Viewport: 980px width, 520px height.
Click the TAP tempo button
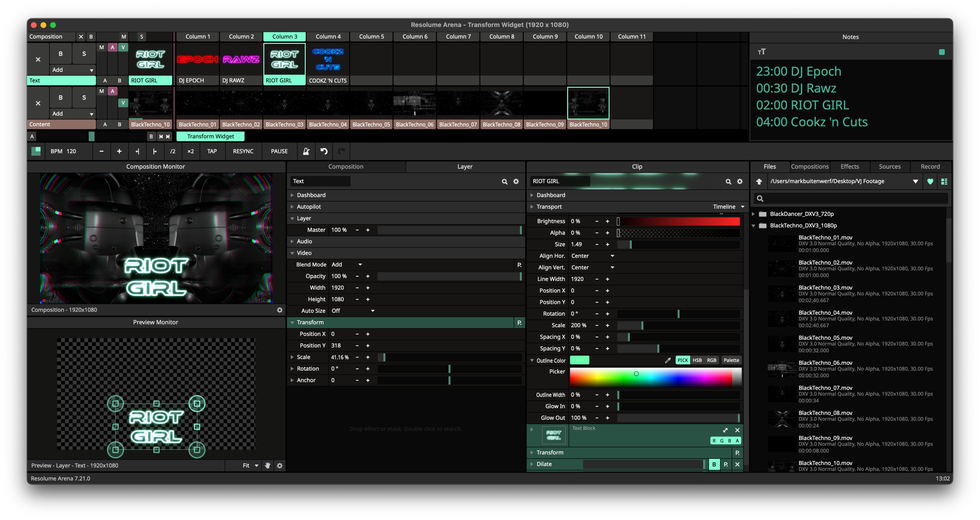tap(212, 151)
